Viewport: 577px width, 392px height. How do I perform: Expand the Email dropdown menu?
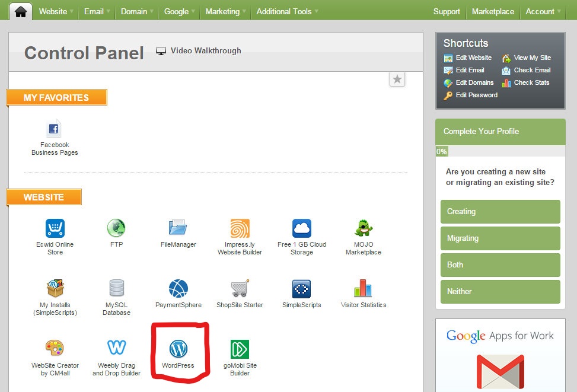97,11
